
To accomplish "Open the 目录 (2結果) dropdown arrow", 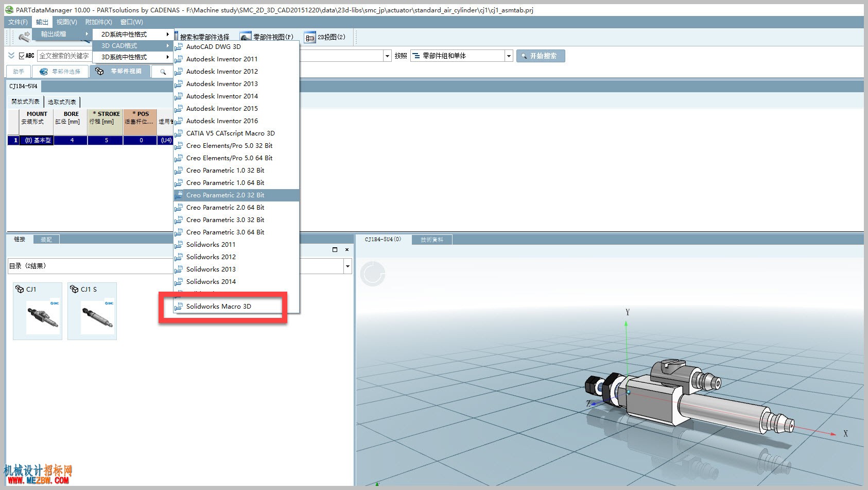I will pyautogui.click(x=348, y=266).
